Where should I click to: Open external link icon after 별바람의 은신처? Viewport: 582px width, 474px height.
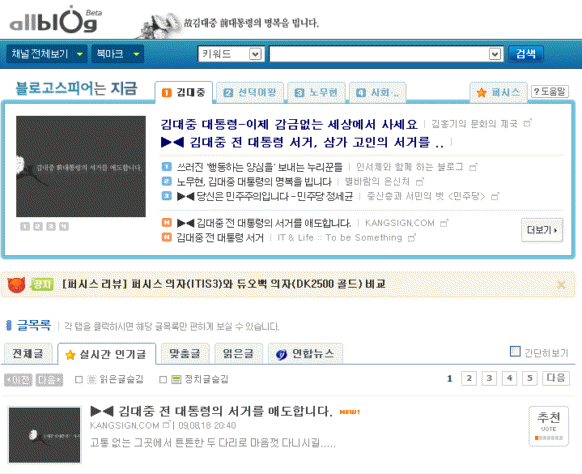click(420, 182)
